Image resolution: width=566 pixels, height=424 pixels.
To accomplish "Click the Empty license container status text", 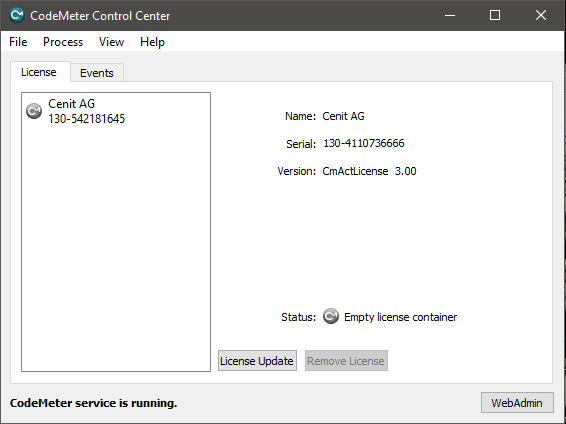I will [400, 317].
